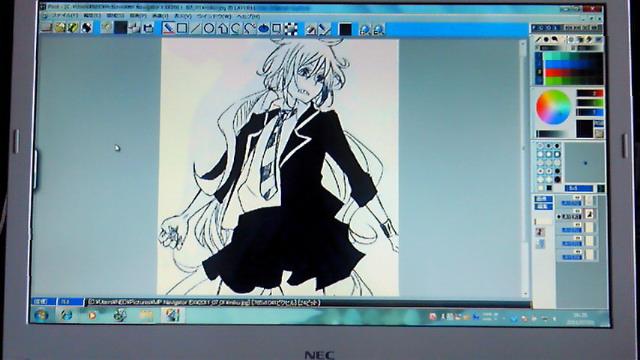
Task: Select the filled blue ellipse tool
Action: pyautogui.click(x=264, y=29)
